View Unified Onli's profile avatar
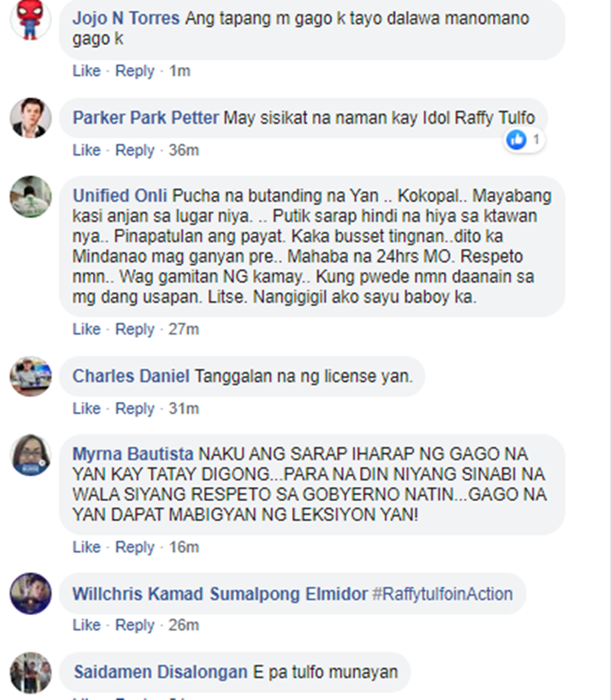Image resolution: width=612 pixels, height=700 pixels. coord(30,197)
